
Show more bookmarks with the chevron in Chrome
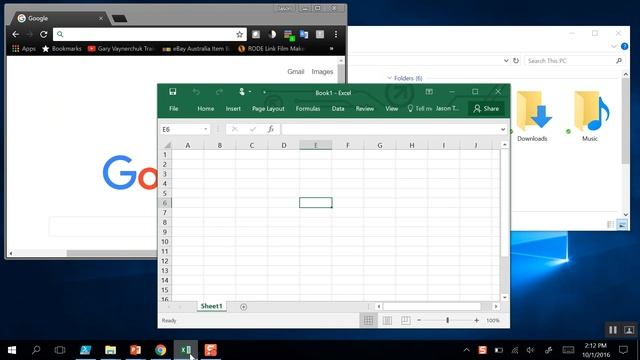331,49
